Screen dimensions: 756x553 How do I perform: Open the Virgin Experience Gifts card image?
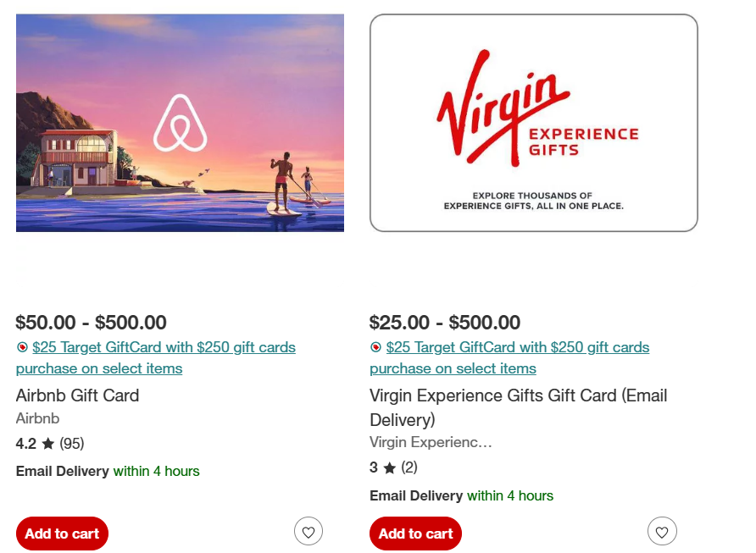coord(533,123)
